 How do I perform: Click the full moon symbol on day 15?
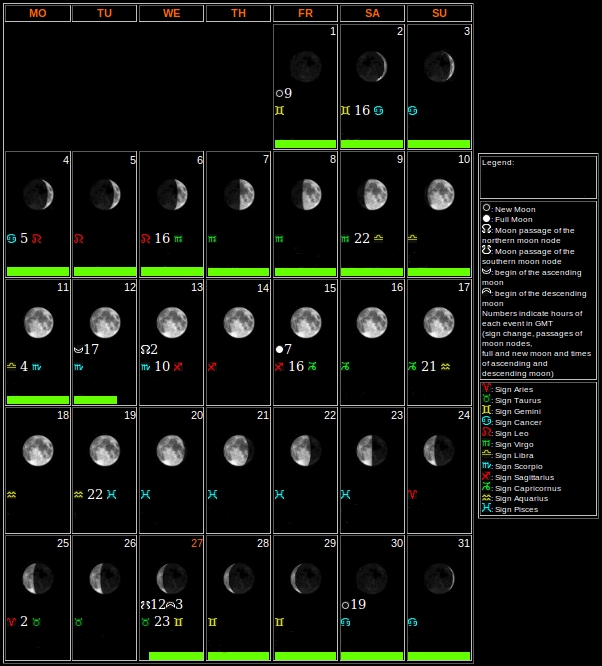click(279, 349)
